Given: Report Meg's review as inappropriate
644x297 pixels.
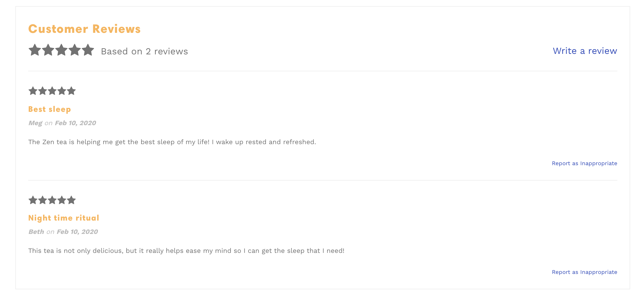Looking at the screenshot, I should click(x=584, y=163).
